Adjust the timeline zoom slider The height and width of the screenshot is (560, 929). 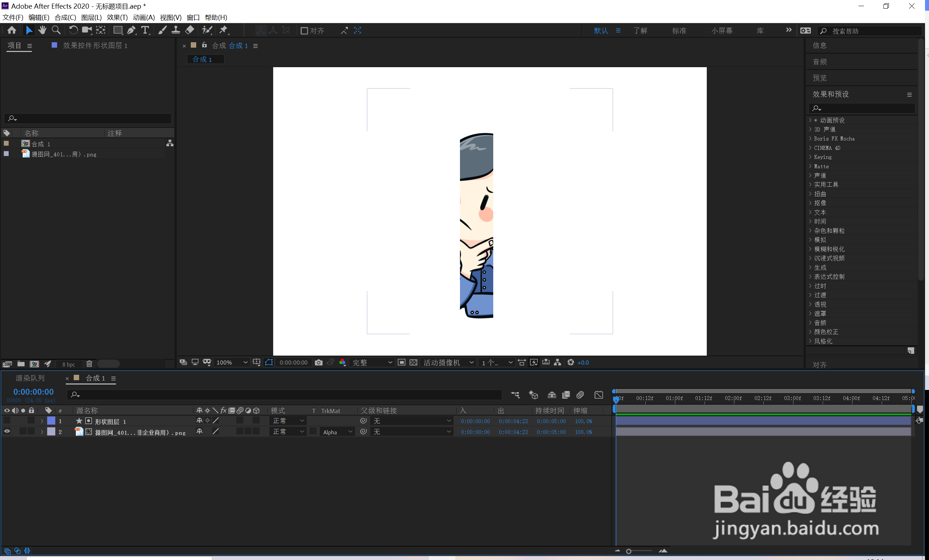click(x=640, y=551)
